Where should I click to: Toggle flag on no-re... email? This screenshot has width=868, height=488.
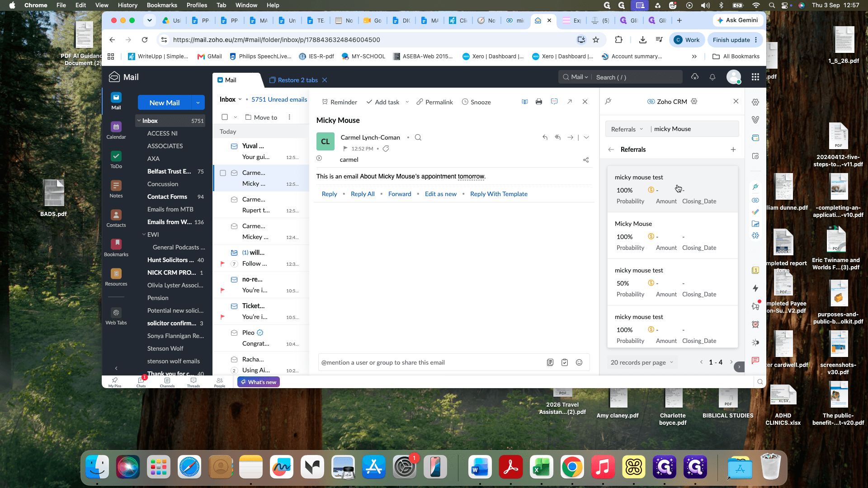[222, 291]
